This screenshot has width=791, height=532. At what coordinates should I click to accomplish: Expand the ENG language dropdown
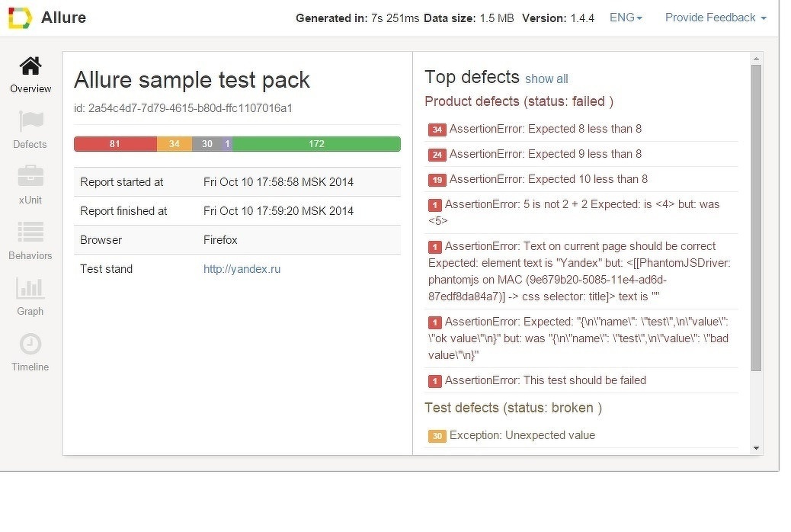pos(626,18)
